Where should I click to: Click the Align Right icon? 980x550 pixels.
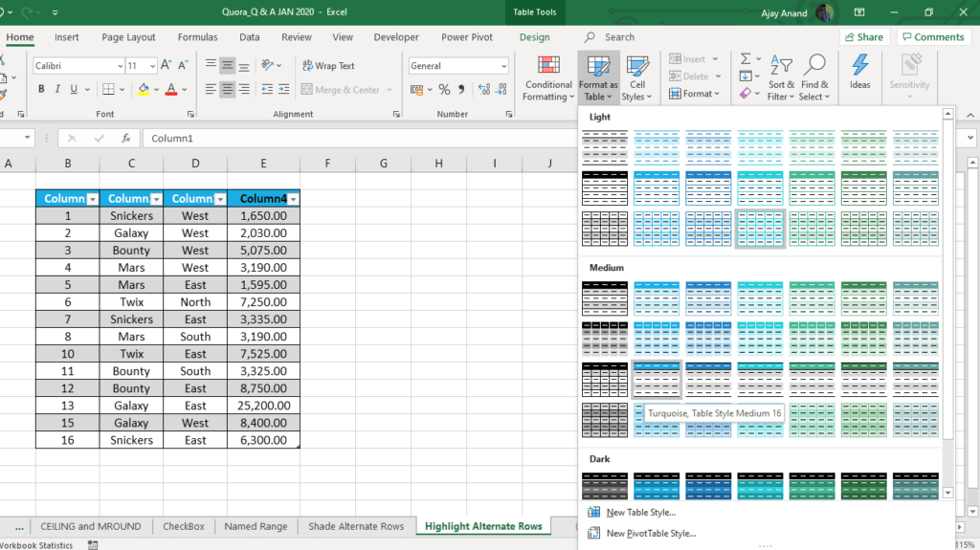244,89
